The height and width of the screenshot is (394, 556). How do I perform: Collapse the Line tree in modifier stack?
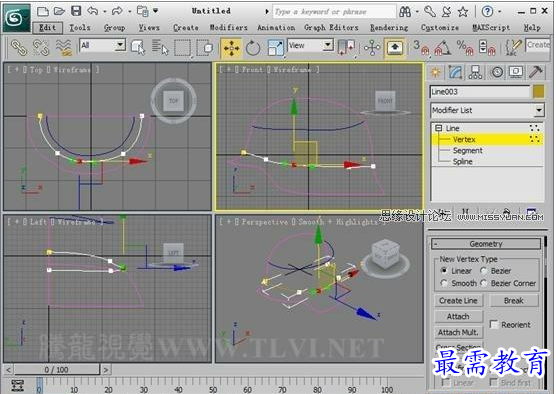pos(439,128)
